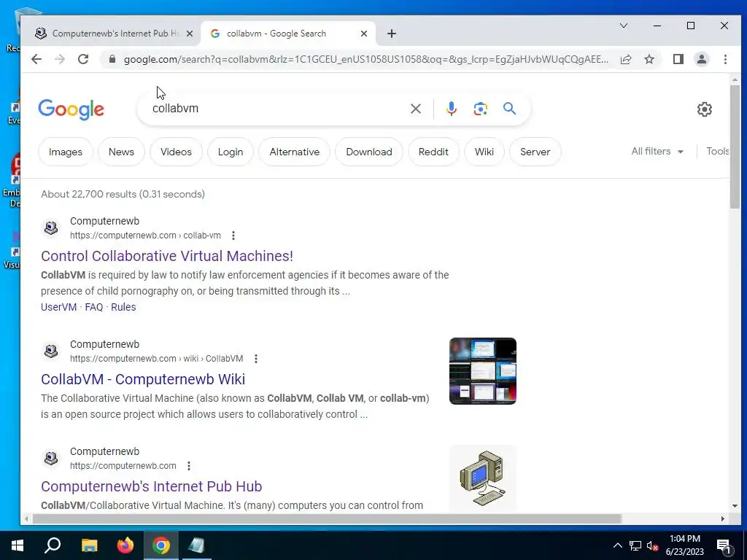Screen dimensions: 747x560
Task: Open the Chrome profile menu
Action: pyautogui.click(x=702, y=59)
